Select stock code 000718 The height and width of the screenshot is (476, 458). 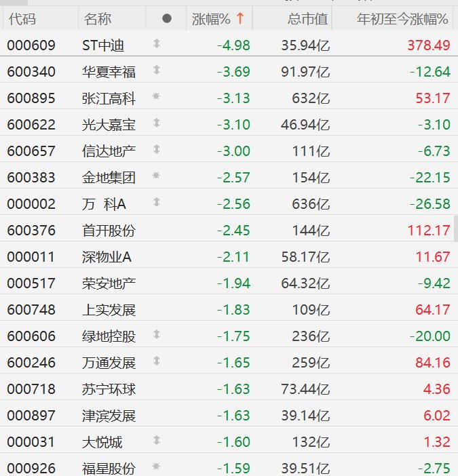31,389
